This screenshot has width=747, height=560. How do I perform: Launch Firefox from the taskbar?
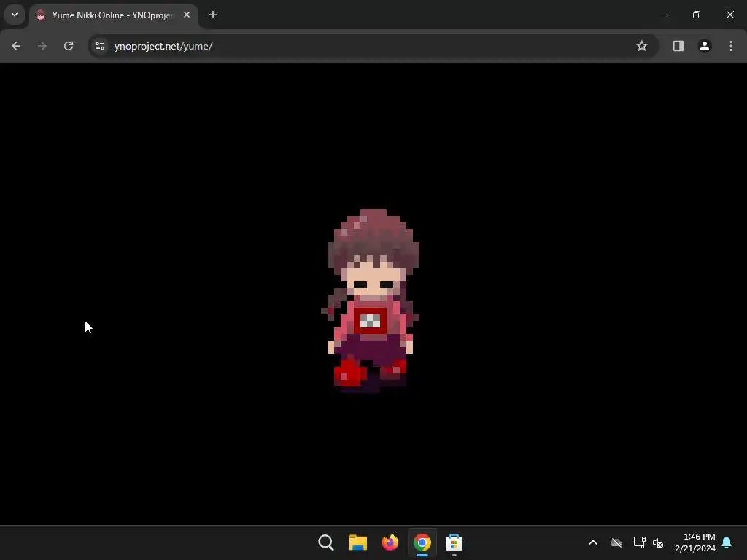tap(390, 542)
